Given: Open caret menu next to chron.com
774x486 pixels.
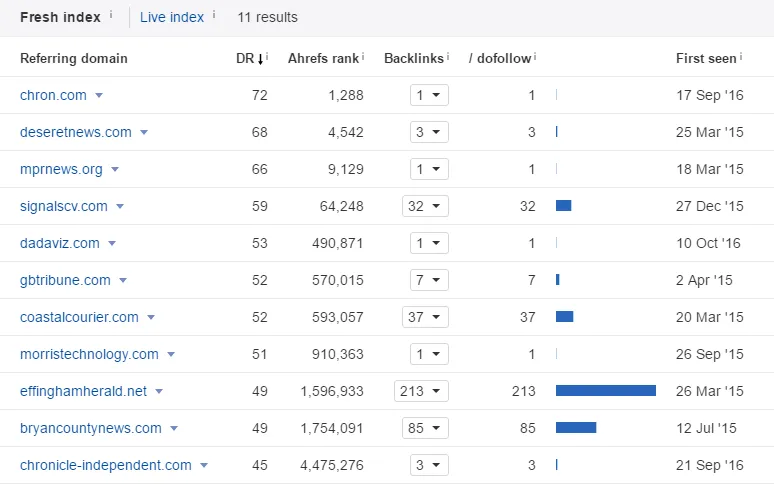Looking at the screenshot, I should [x=99, y=96].
